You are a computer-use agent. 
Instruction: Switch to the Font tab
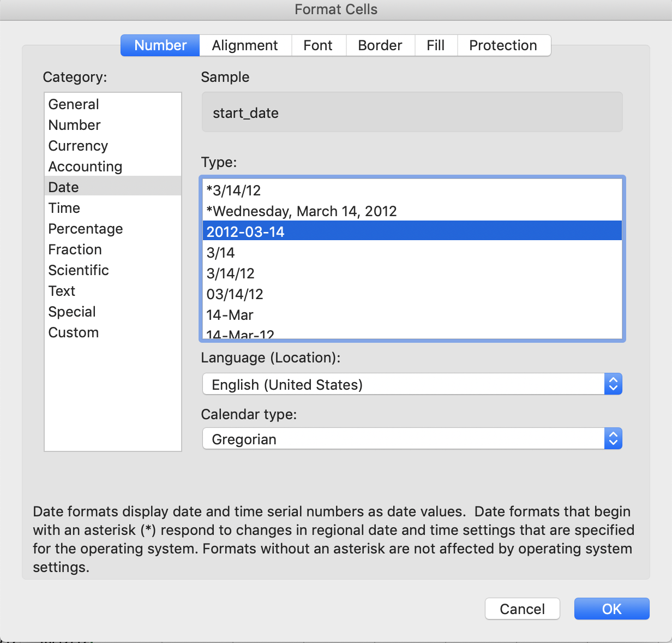[318, 45]
